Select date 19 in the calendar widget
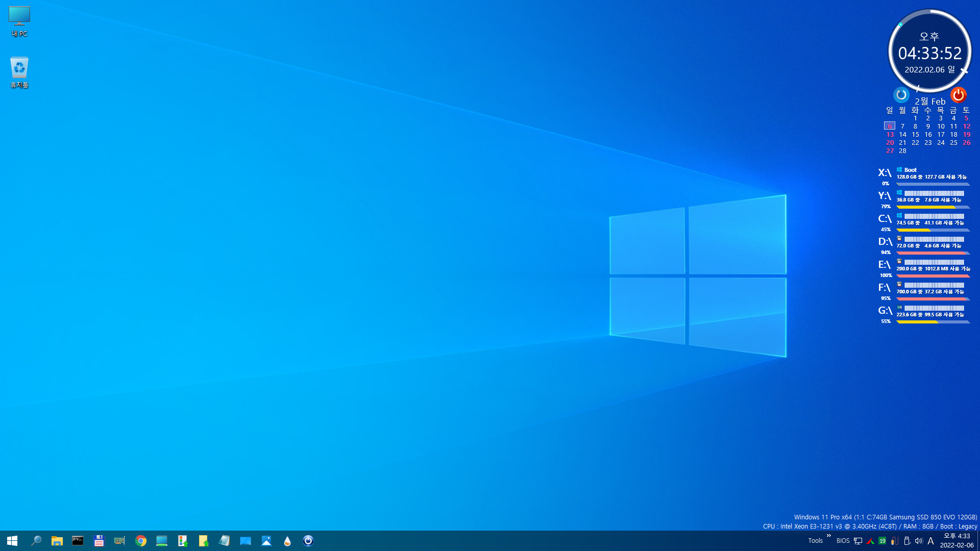The width and height of the screenshot is (980, 551). tap(966, 135)
